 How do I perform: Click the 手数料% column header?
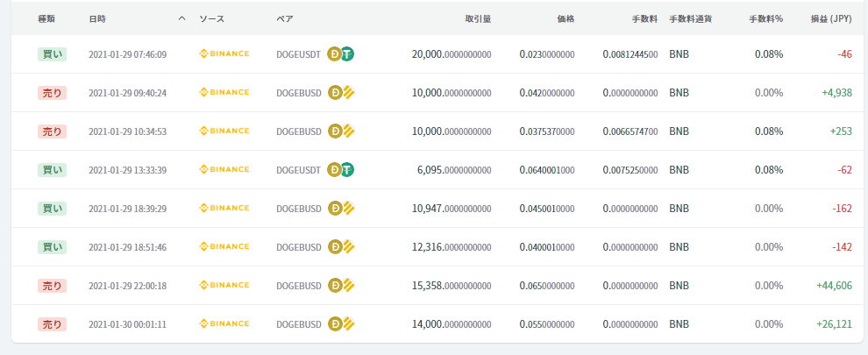(x=766, y=18)
